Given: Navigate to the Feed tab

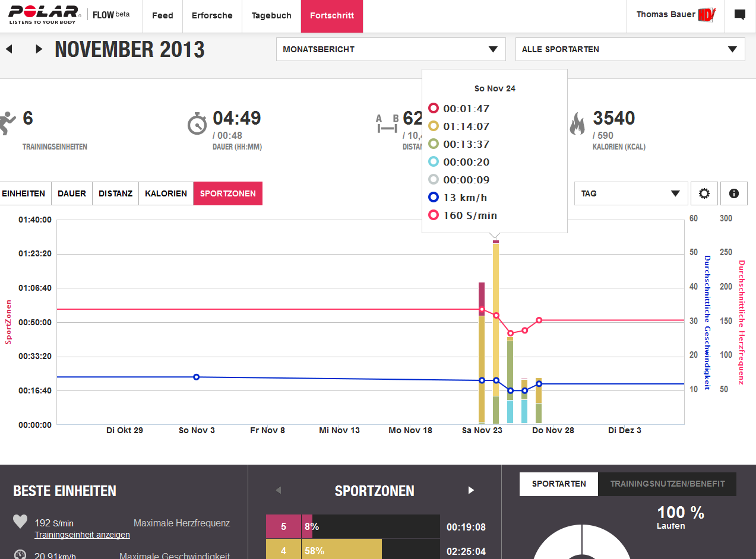Looking at the screenshot, I should [162, 15].
